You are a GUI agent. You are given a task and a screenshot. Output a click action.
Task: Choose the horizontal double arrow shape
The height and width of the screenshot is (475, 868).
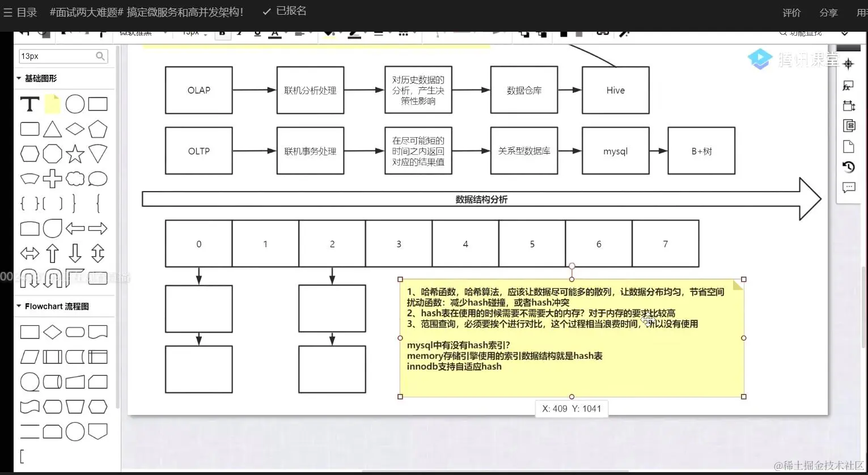click(29, 253)
